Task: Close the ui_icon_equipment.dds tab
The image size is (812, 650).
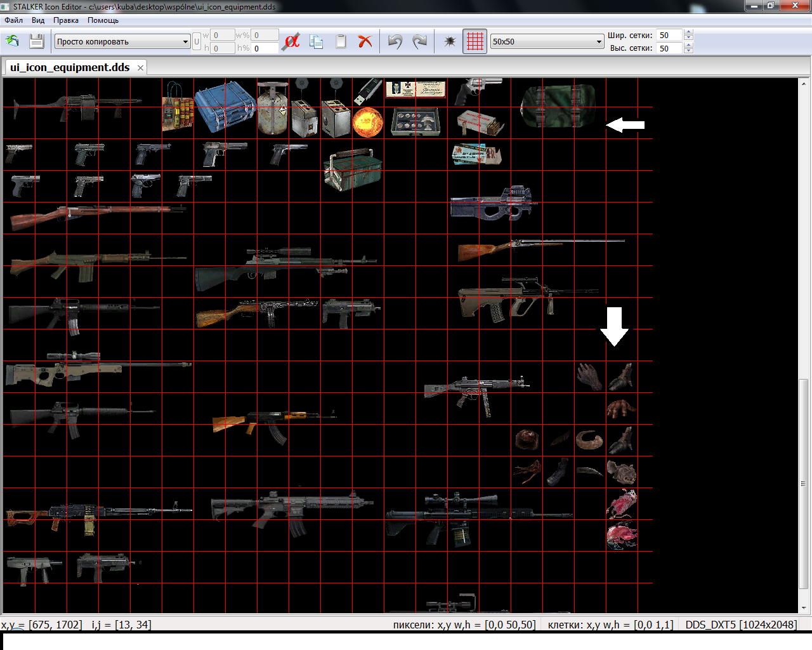Action: click(x=140, y=68)
